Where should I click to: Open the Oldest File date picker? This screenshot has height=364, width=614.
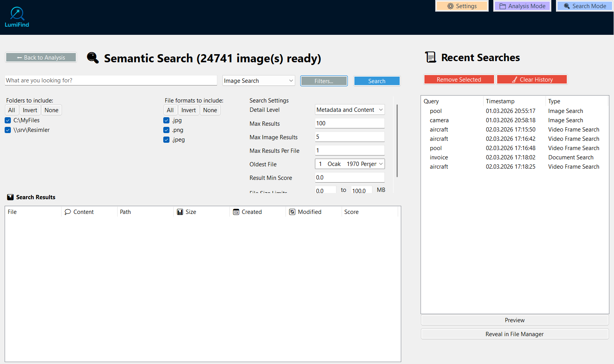[350, 164]
